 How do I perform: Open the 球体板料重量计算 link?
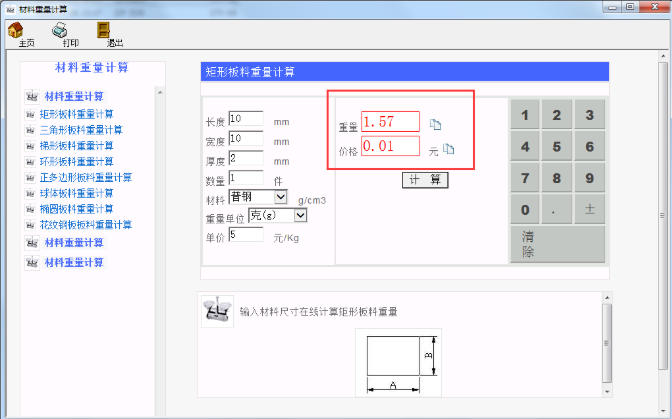coord(77,193)
